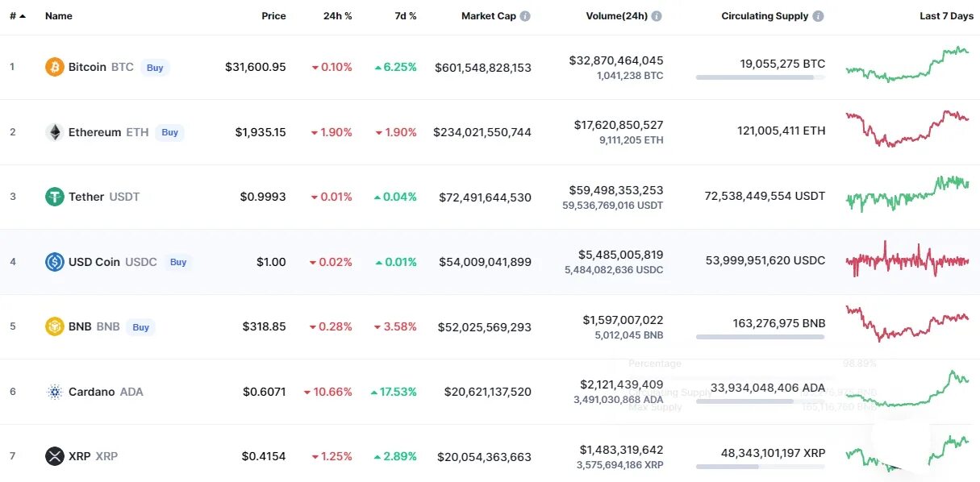
Task: Open Tether last 7 days sparkline chart
Action: coord(907,193)
